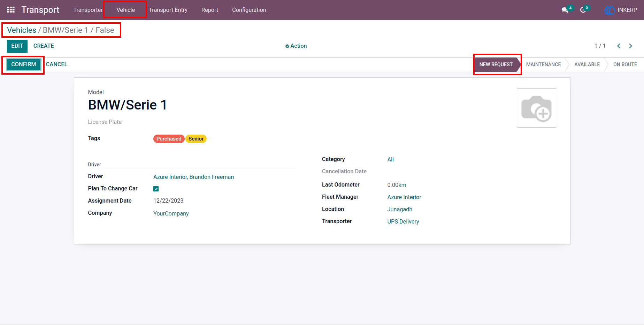Click the record pager 1 / 1
Screen dimensions: 644x325
pyautogui.click(x=600, y=46)
